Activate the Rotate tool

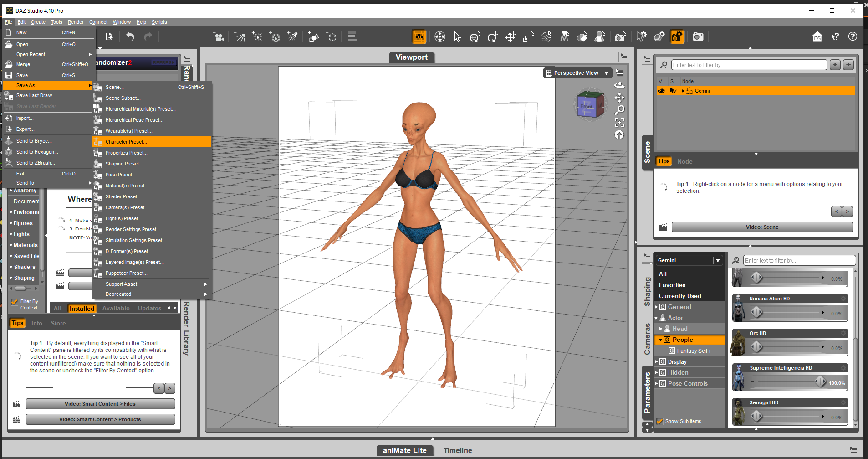click(x=493, y=37)
